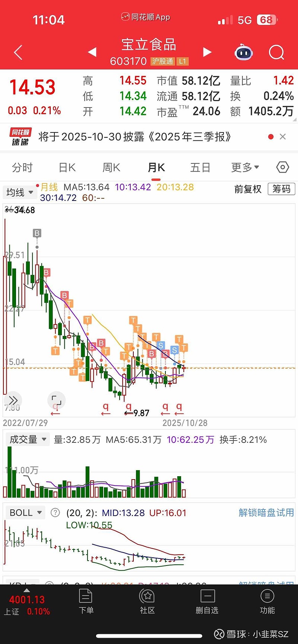The image size is (298, 644).
Task: Close the 2025 Q3 report notice
Action: (283, 137)
